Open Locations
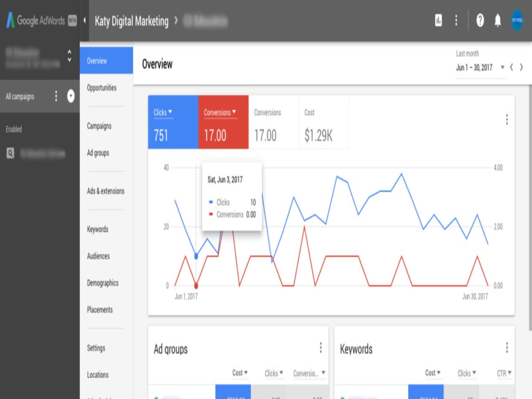This screenshot has width=532, height=399. click(x=98, y=375)
